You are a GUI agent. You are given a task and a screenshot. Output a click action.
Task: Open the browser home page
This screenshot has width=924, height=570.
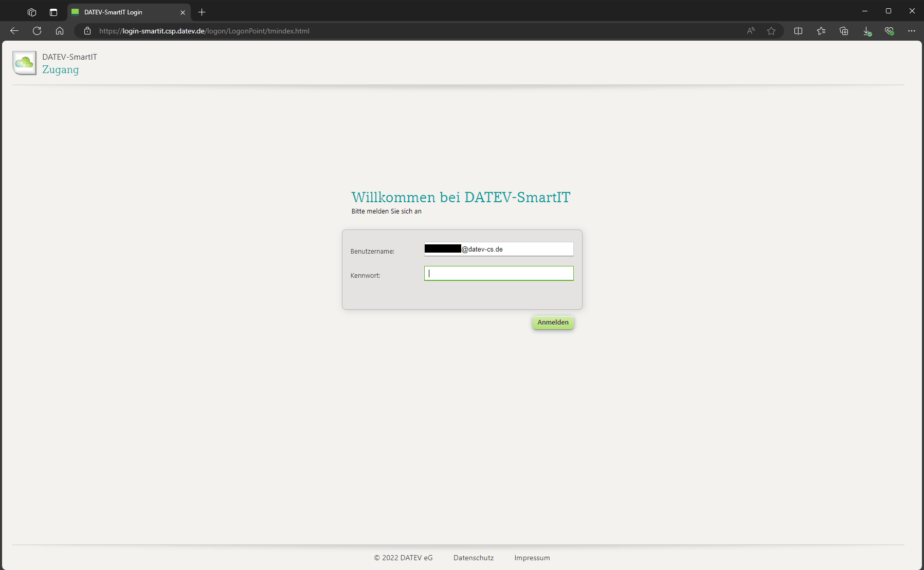pos(60,31)
